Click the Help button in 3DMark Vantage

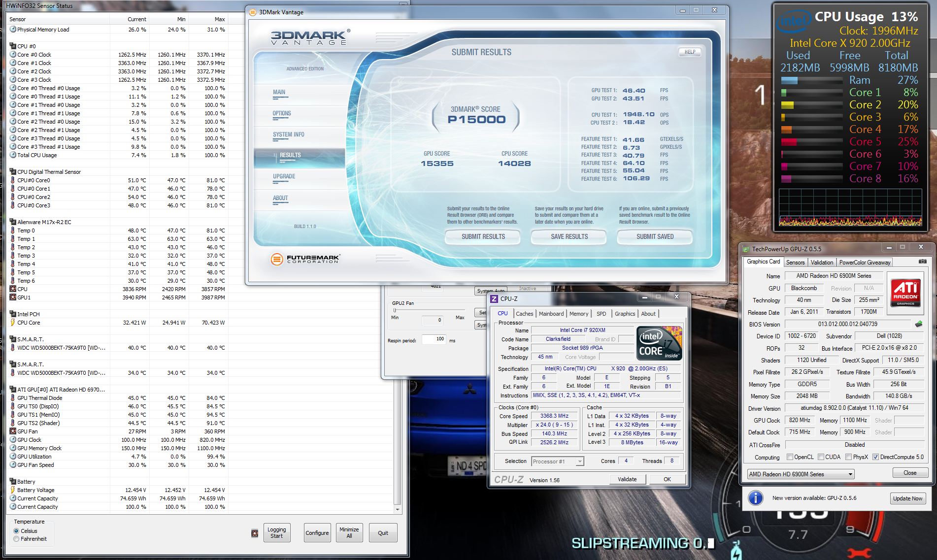[x=690, y=52]
